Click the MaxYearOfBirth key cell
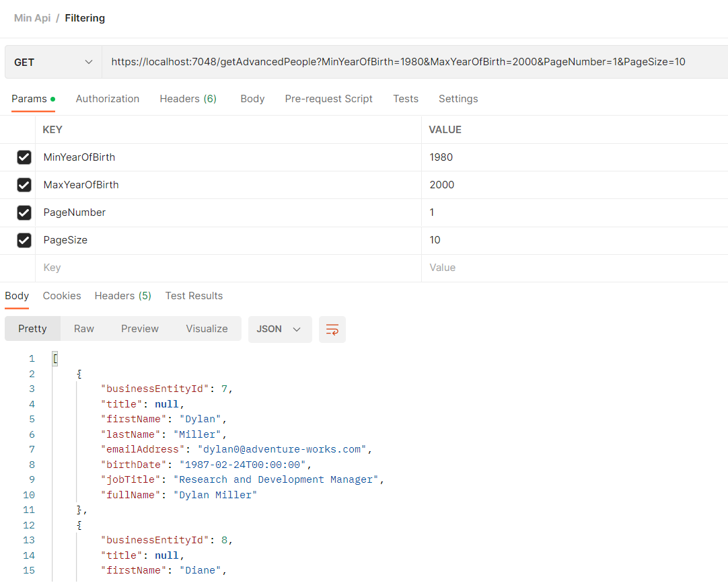 [x=229, y=185]
